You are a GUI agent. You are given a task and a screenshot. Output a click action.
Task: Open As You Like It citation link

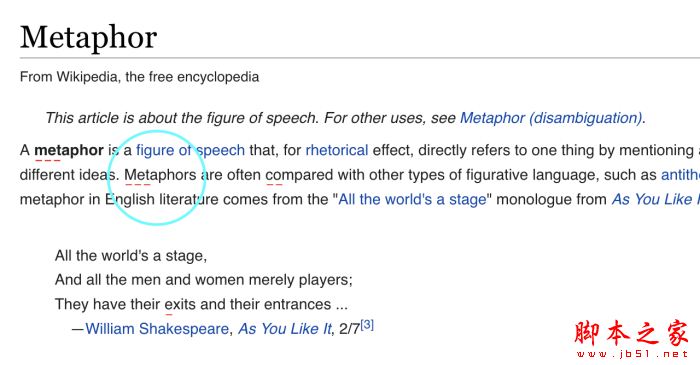285,329
